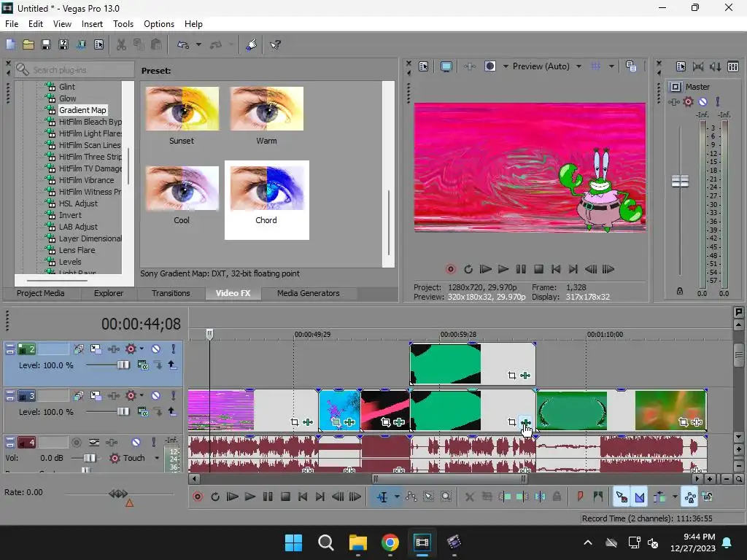
Task: Solo video track 2 exclamation icon
Action: click(x=174, y=349)
